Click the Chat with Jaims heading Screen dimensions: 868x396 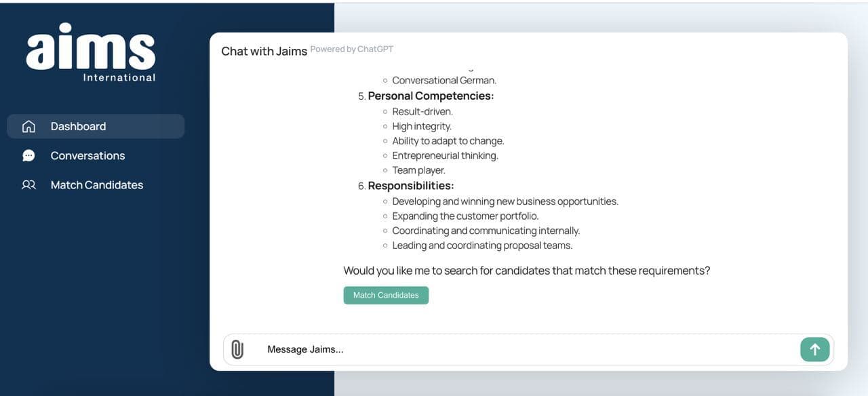[264, 52]
